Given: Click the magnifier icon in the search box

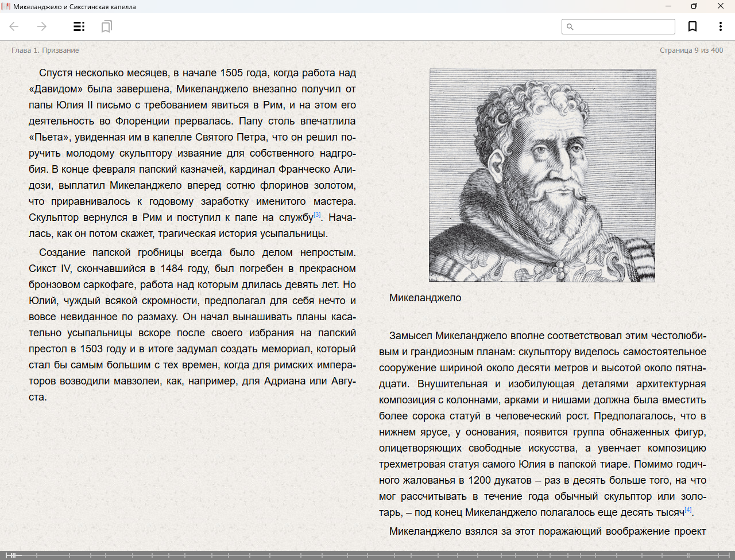Looking at the screenshot, I should pos(570,27).
